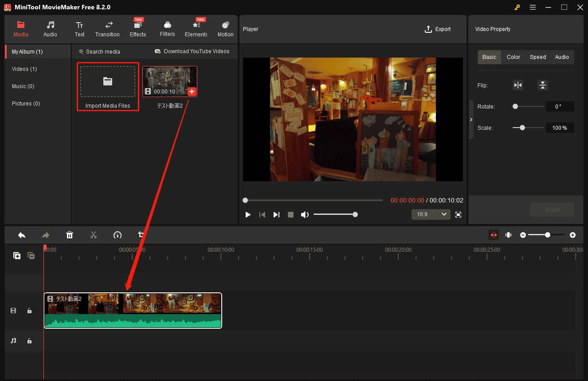Open the Speed control icon
The image size is (588, 381).
(118, 235)
